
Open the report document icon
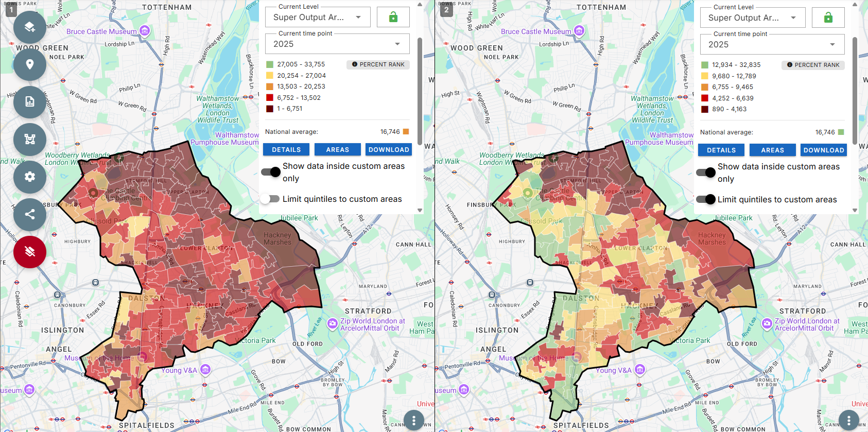coord(30,102)
